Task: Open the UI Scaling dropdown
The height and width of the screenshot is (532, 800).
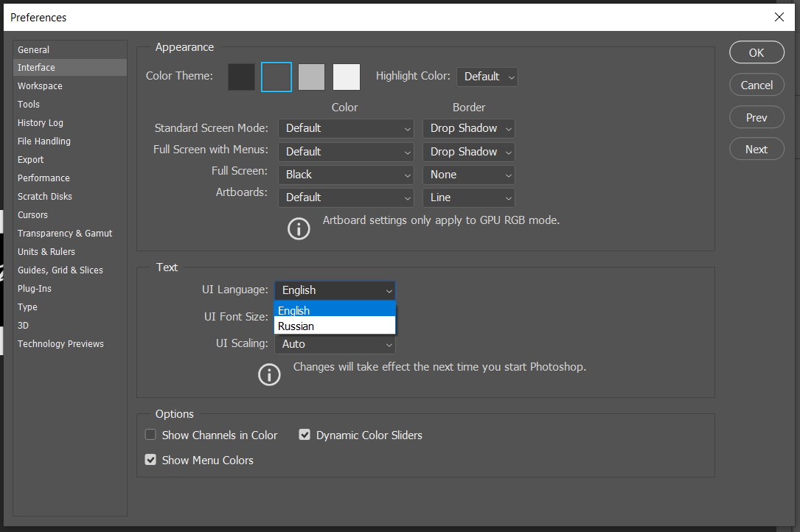Action: [335, 344]
